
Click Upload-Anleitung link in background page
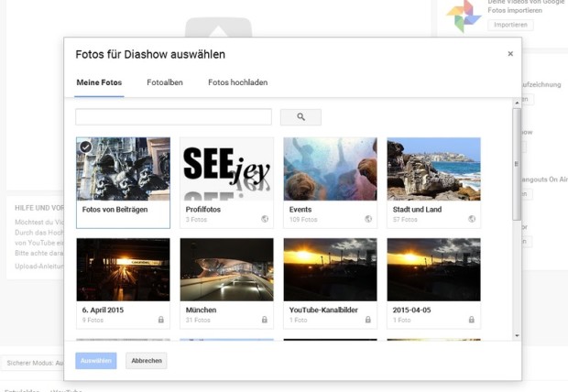tap(39, 267)
